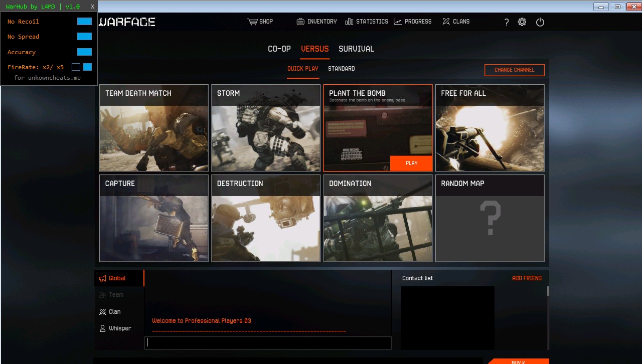Toggle the No Recoil switch
The image size is (642, 364).
84,22
